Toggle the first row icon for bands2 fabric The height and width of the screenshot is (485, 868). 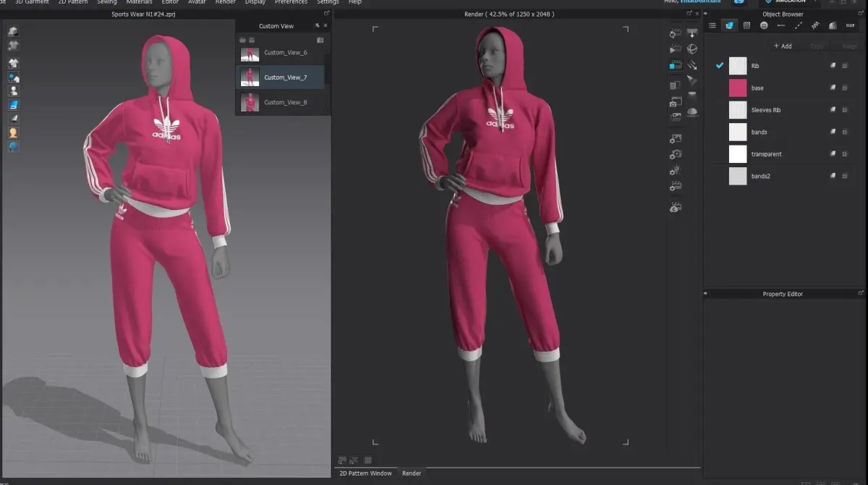833,176
